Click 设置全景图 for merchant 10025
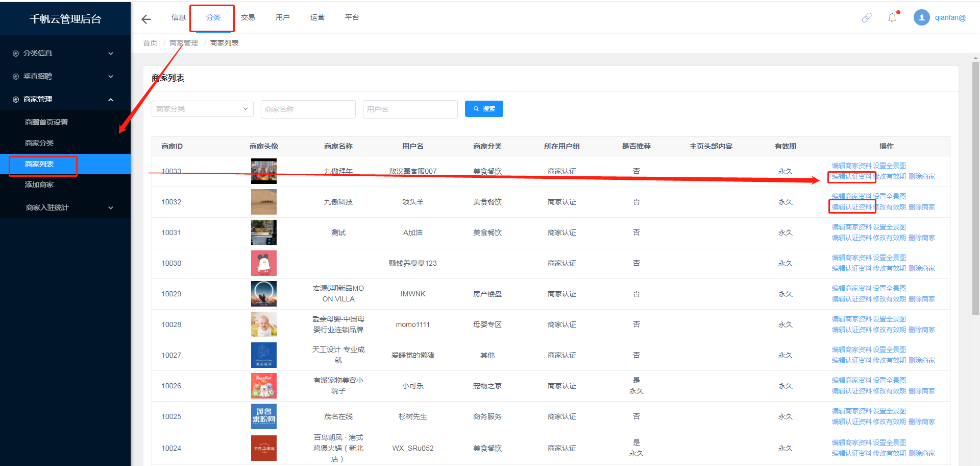980x466 pixels. point(890,411)
